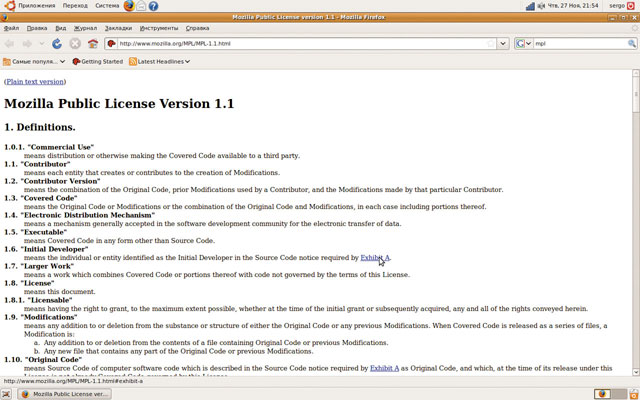Click the Reload page button
Screen dimensions: 640x400
coord(57,44)
